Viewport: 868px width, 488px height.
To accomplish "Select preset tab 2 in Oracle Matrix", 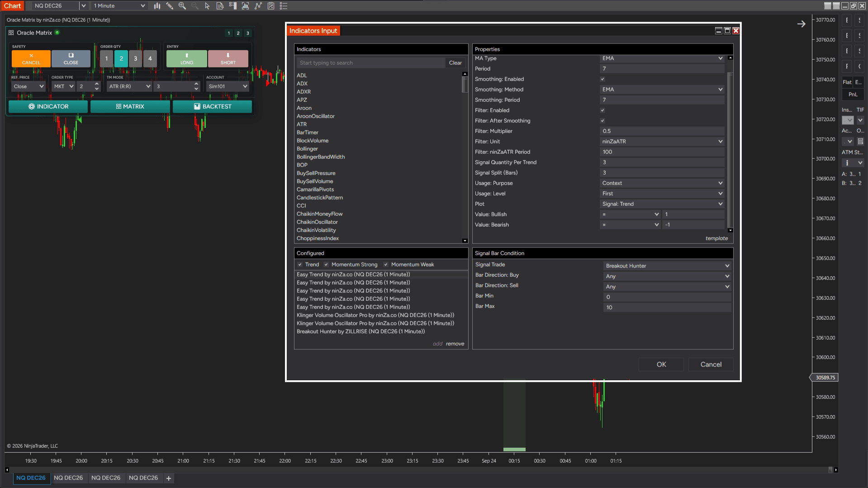I will tap(238, 33).
